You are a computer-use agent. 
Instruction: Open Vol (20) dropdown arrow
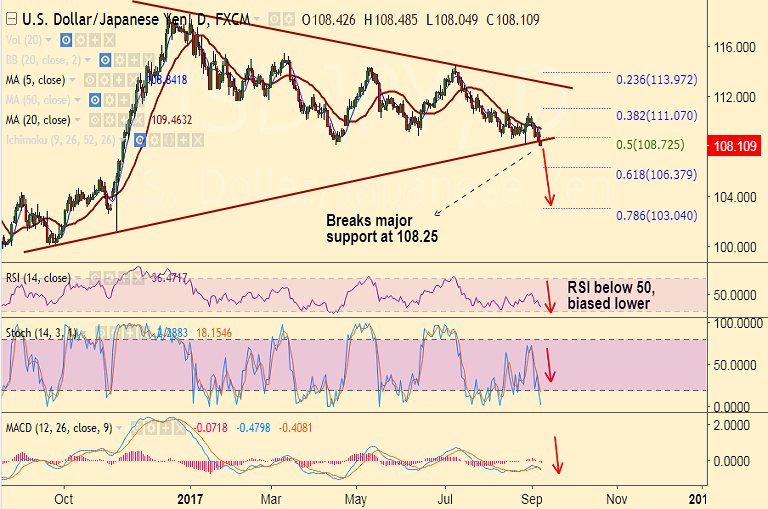[x=48, y=40]
